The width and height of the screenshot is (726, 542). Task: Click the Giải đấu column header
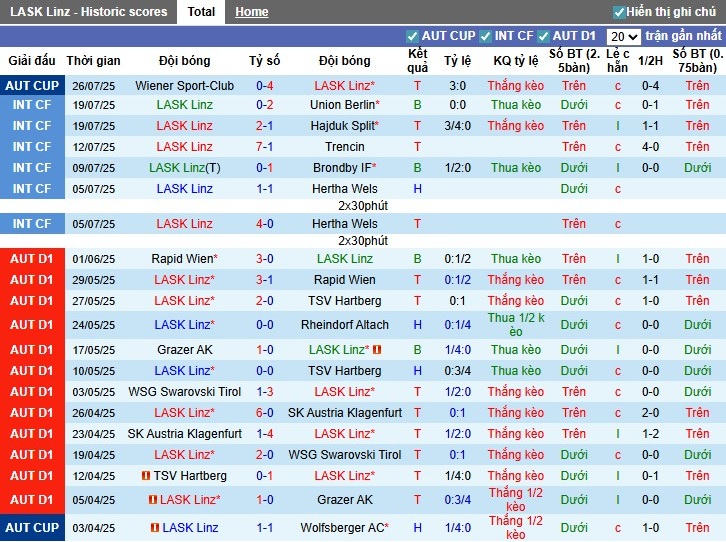[31, 61]
